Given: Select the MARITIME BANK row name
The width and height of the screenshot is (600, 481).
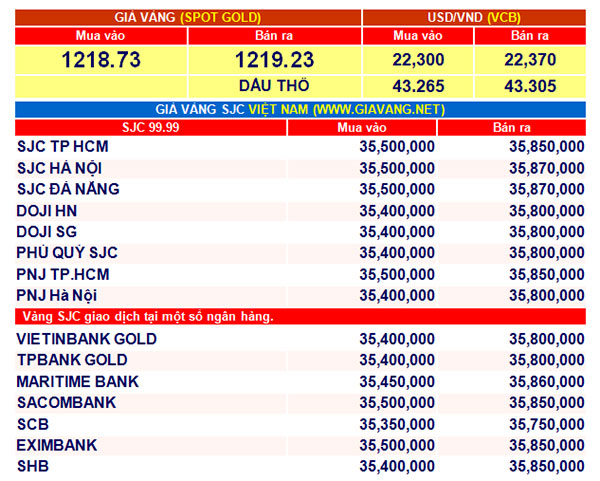Looking at the screenshot, I should [x=78, y=382].
